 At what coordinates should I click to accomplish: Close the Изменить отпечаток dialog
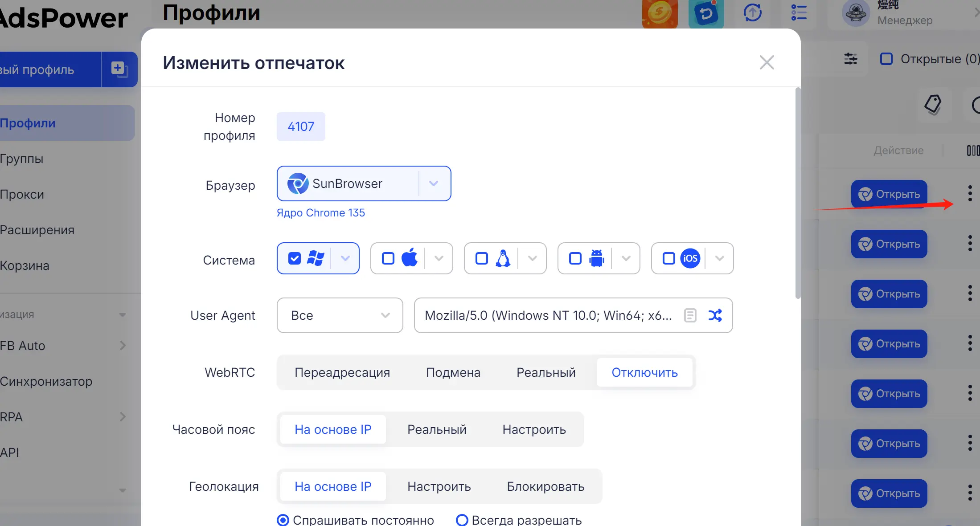(767, 62)
